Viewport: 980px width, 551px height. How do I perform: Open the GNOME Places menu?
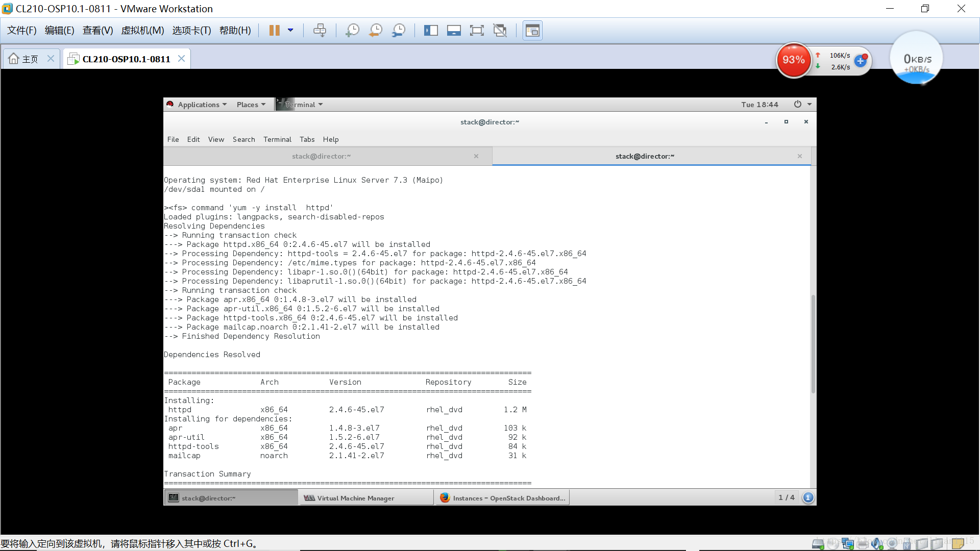tap(251, 105)
